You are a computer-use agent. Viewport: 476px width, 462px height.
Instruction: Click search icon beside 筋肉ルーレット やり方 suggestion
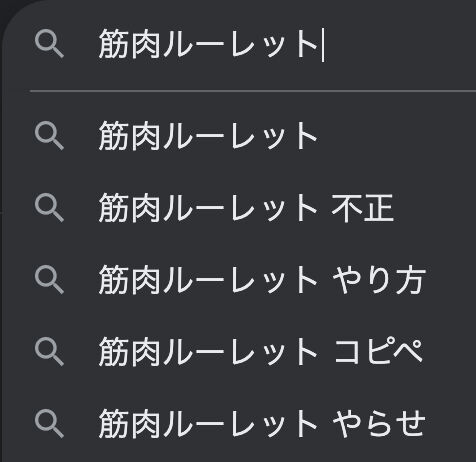tap(49, 279)
